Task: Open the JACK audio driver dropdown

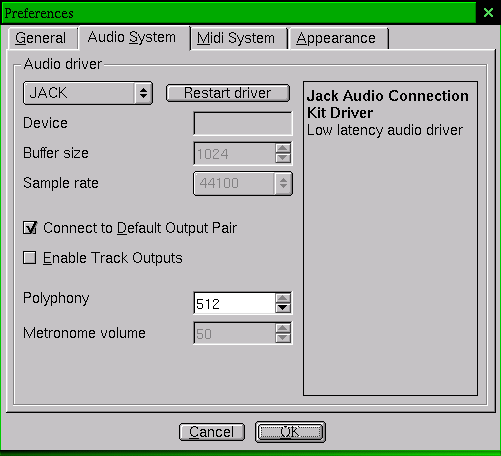Action: (x=88, y=93)
